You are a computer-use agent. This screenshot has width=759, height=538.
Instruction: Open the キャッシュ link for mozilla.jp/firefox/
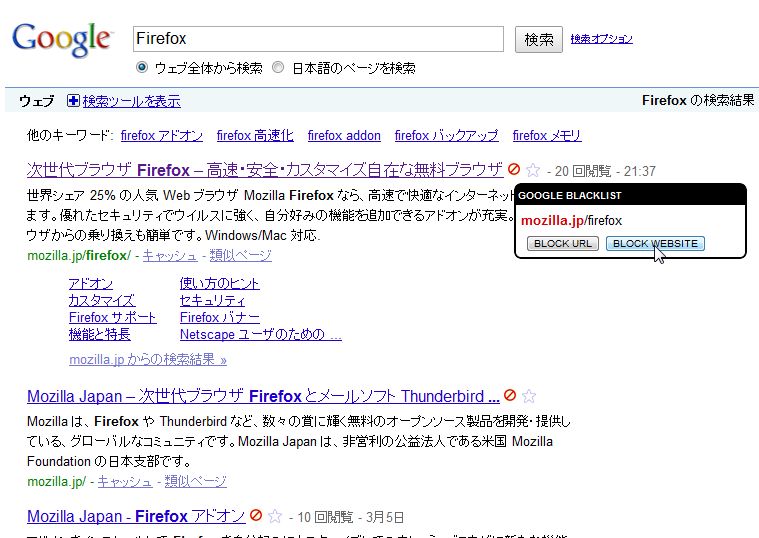pyautogui.click(x=170, y=256)
